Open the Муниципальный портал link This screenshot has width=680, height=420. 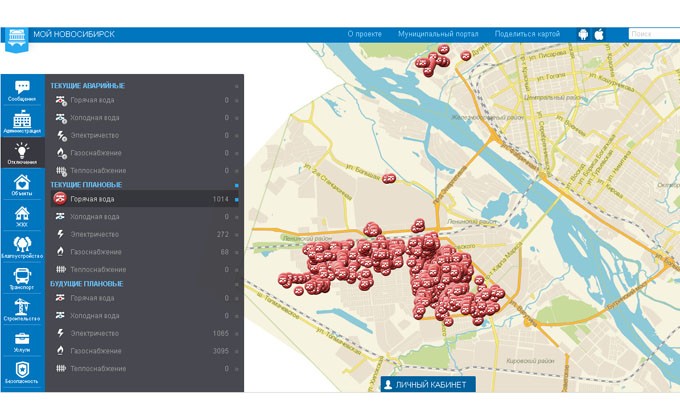[x=438, y=34]
